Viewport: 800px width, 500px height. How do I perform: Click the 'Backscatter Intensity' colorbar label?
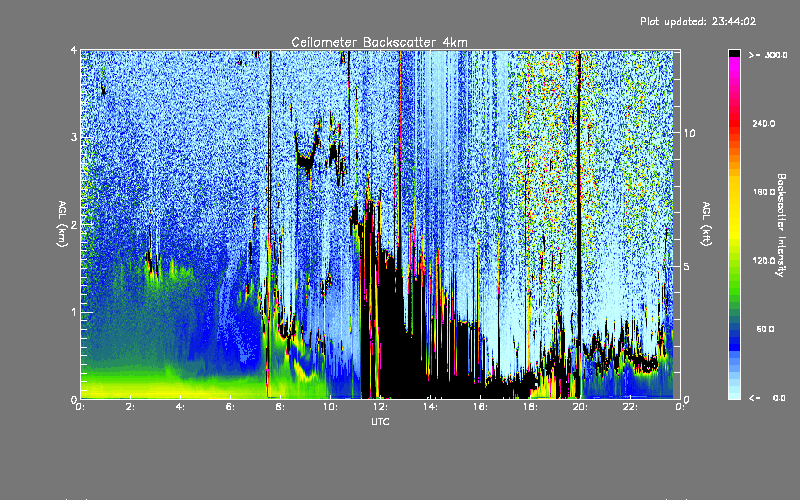click(x=781, y=225)
